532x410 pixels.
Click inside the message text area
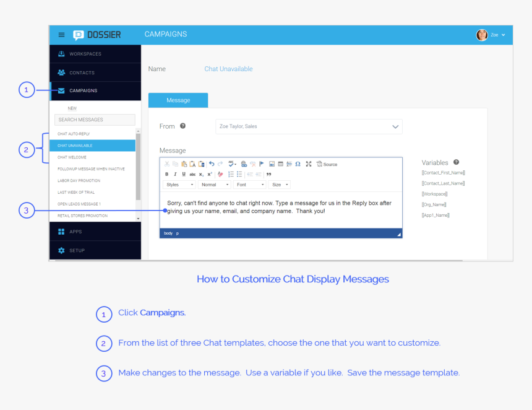(x=281, y=211)
